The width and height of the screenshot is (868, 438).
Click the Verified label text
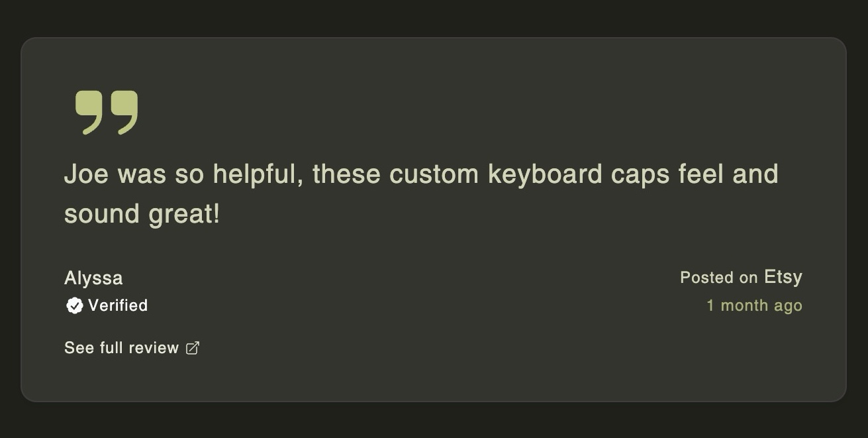point(118,305)
